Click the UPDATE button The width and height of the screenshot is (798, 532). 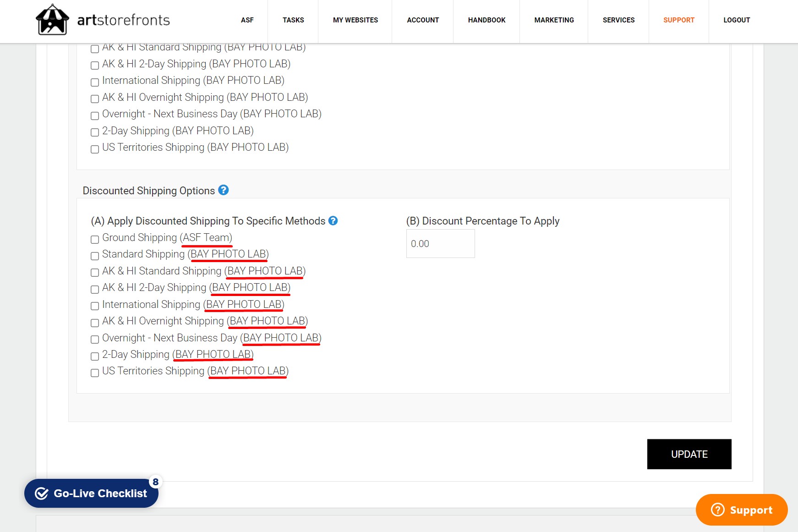coord(689,454)
